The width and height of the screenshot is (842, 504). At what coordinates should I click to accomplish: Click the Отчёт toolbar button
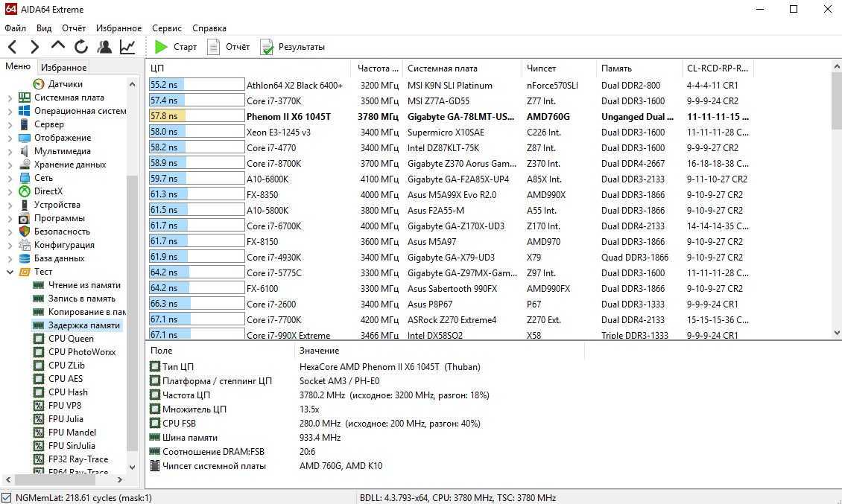pos(229,47)
